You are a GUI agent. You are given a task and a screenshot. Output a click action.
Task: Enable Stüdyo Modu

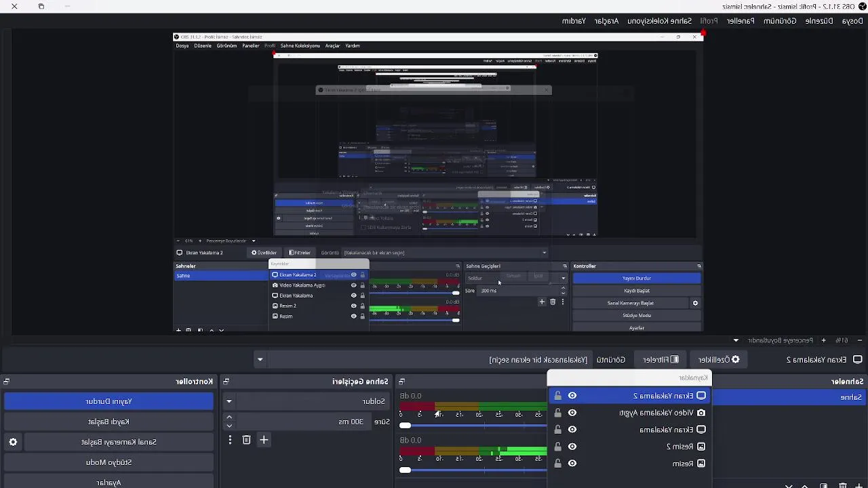pyautogui.click(x=108, y=462)
